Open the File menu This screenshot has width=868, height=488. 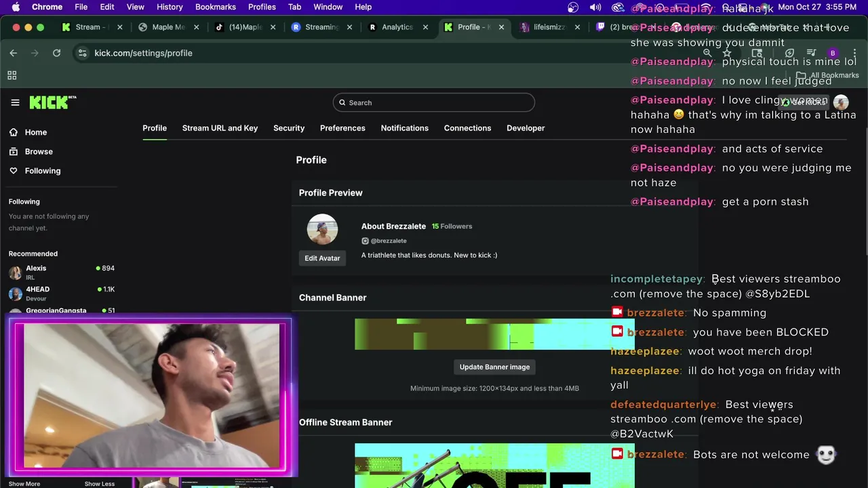click(x=81, y=7)
